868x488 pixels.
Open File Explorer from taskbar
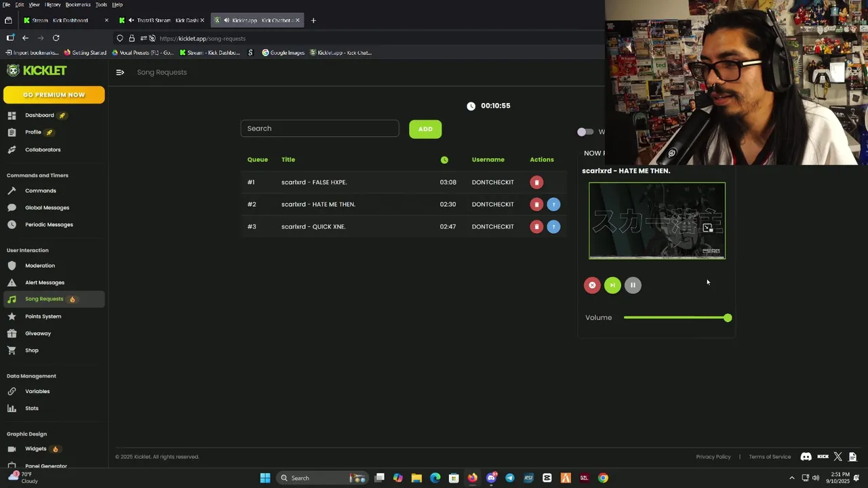[x=416, y=478]
